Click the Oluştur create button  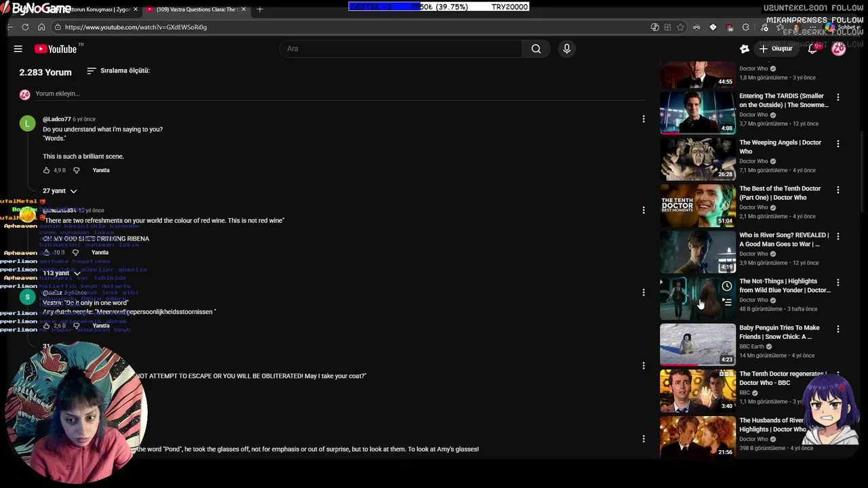point(776,49)
